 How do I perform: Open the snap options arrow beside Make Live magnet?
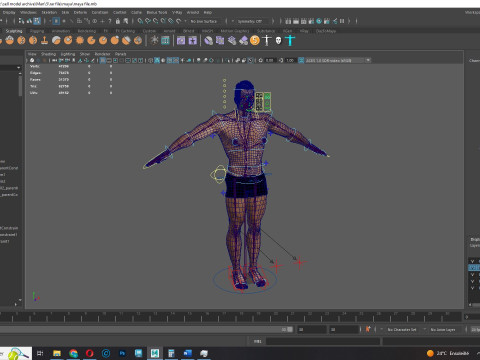[185, 21]
